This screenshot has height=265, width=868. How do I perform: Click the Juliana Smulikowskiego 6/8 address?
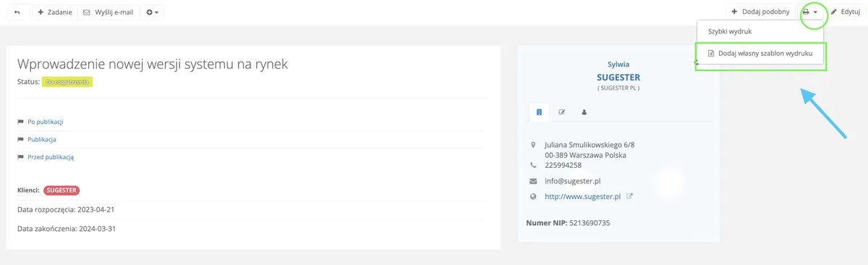(x=590, y=144)
